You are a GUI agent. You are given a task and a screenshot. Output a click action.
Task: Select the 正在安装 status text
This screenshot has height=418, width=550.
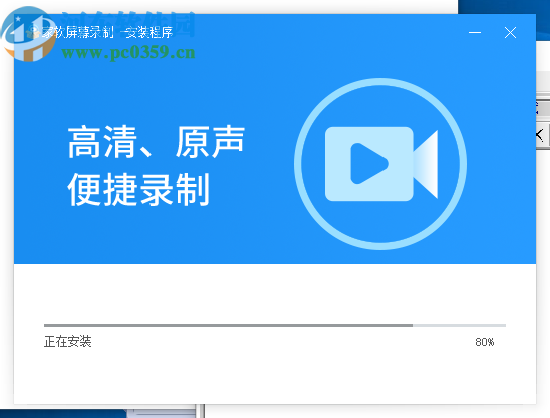[x=68, y=341]
